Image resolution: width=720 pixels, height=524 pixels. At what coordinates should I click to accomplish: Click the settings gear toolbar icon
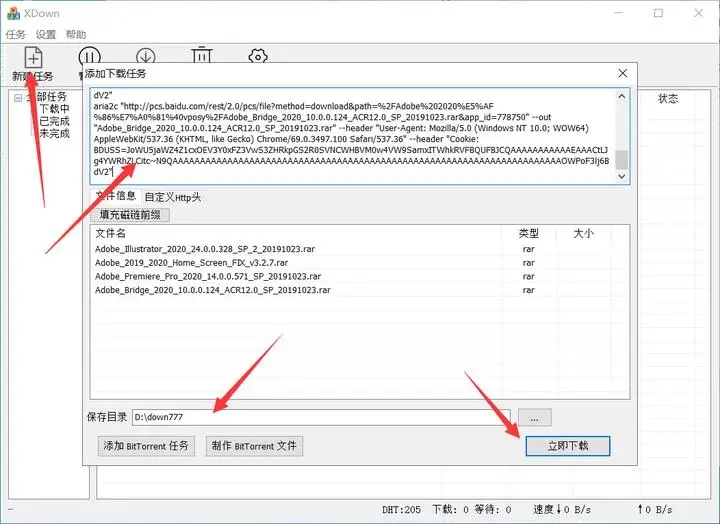[258, 56]
